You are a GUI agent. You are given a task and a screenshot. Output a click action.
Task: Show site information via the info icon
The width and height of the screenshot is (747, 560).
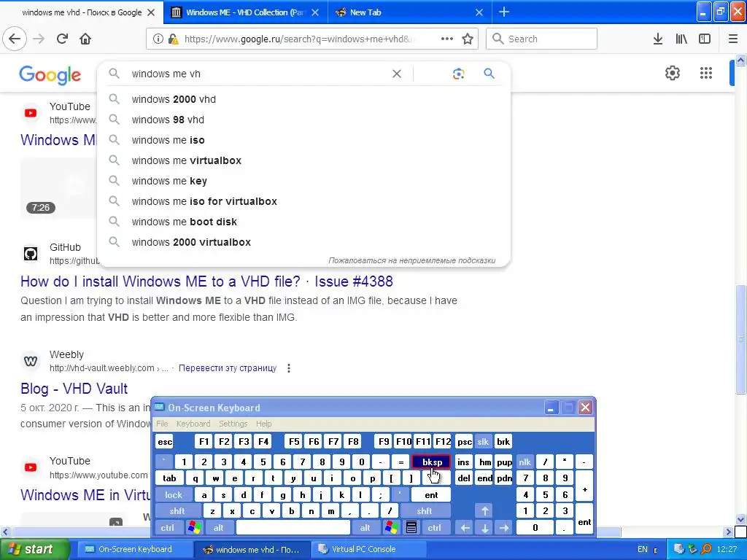[158, 39]
